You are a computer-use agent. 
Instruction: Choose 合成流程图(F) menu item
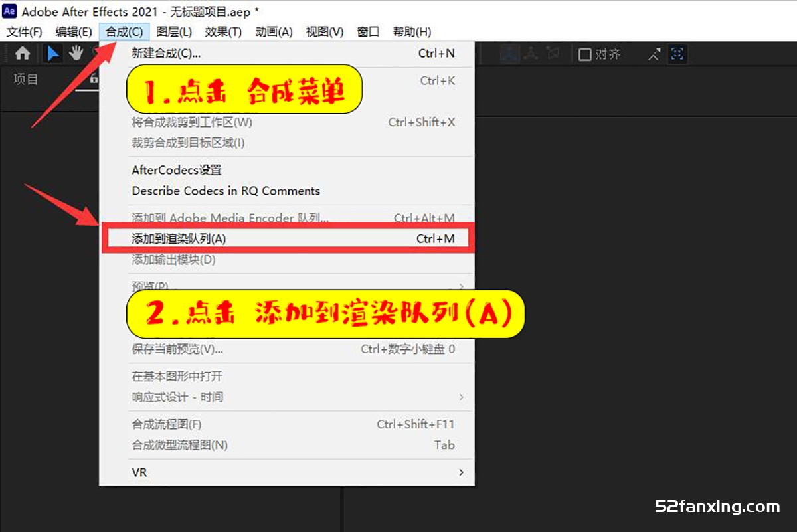pos(287,424)
